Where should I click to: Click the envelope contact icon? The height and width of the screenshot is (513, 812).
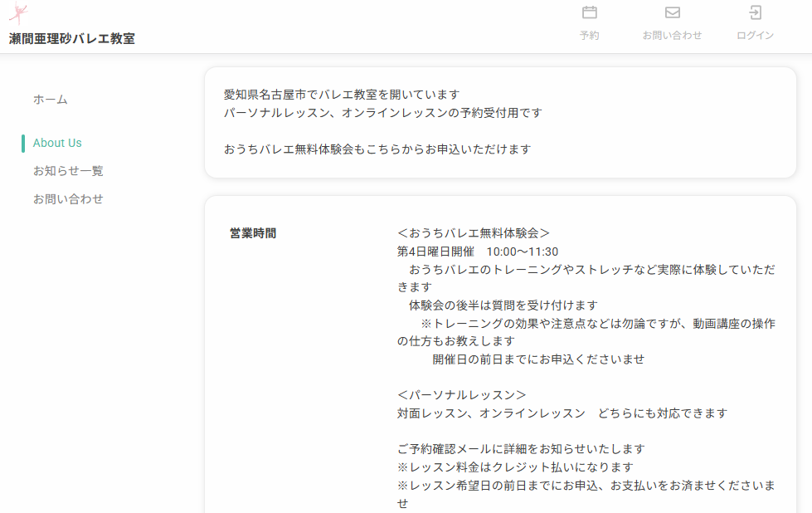(673, 12)
